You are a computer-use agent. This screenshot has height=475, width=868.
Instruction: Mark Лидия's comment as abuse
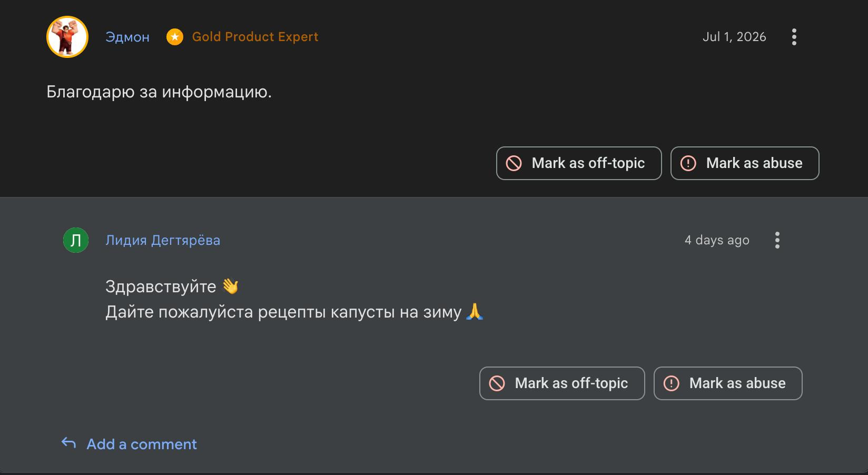728,383
